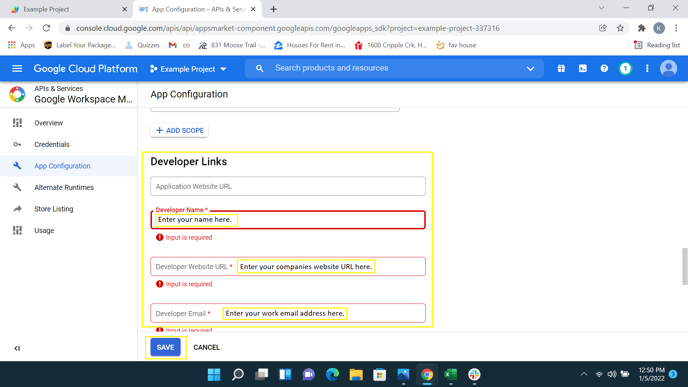Open the Google account avatar
Image resolution: width=688 pixels, height=387 pixels.
tap(669, 68)
